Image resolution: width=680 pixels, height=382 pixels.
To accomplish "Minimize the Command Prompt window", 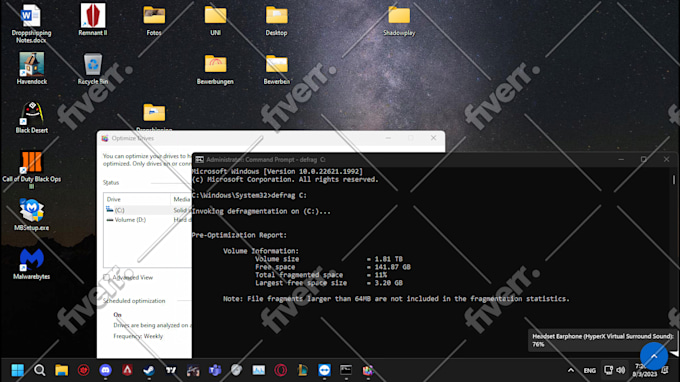I will tap(621, 160).
